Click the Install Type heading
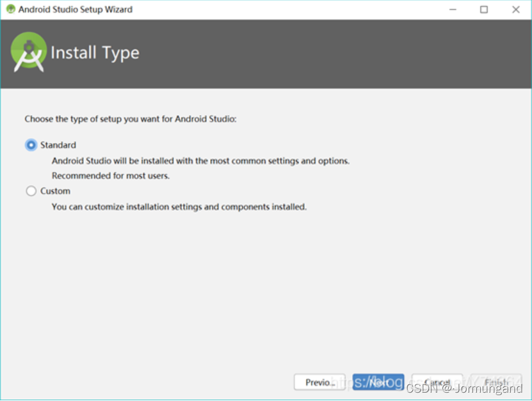Image resolution: width=532 pixels, height=401 pixels. pyautogui.click(x=95, y=53)
